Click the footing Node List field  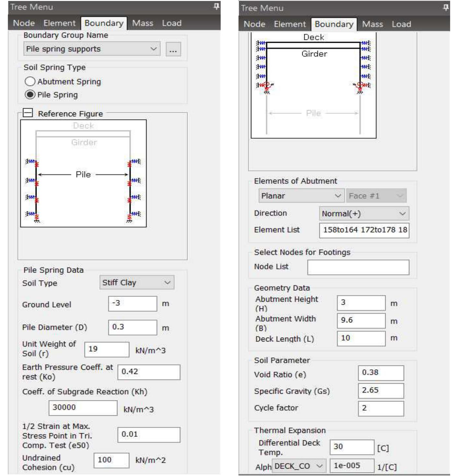click(358, 267)
